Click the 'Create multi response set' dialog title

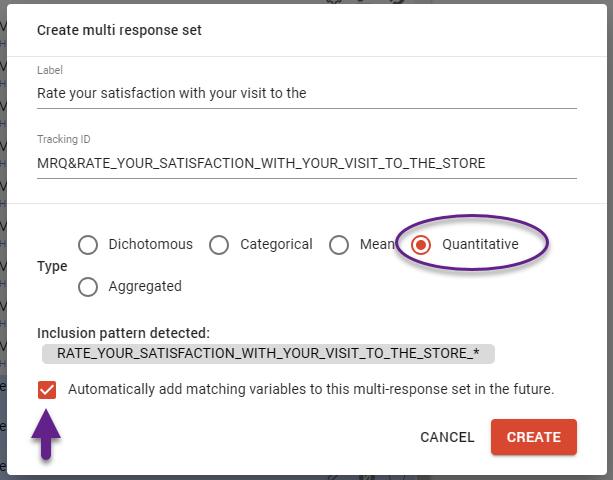pyautogui.click(x=119, y=30)
